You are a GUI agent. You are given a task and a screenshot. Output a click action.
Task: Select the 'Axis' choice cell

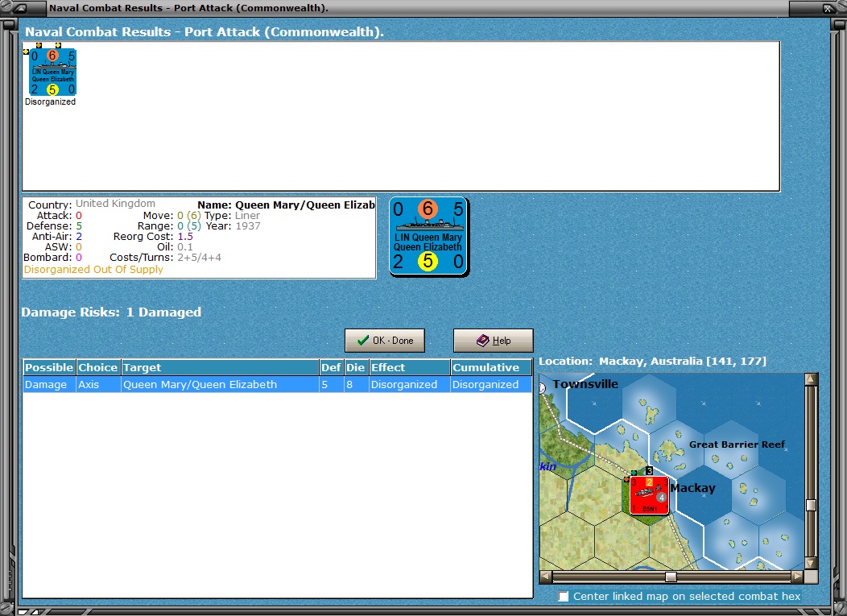click(x=97, y=385)
